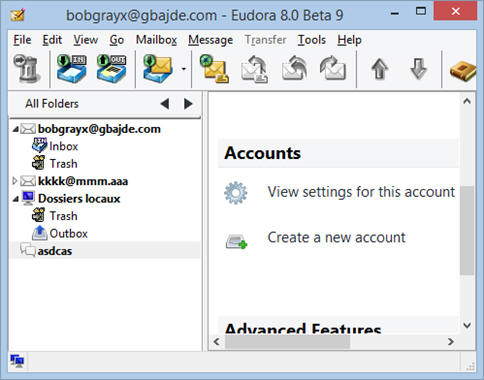This screenshot has height=380, width=484.
Task: Collapse the bobgrayx@gbajde.com account tree
Action: pos(15,129)
